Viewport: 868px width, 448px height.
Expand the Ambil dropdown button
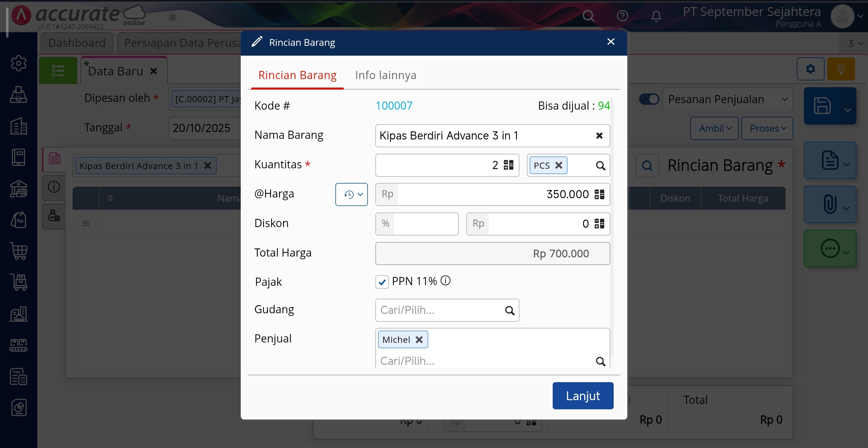click(714, 128)
